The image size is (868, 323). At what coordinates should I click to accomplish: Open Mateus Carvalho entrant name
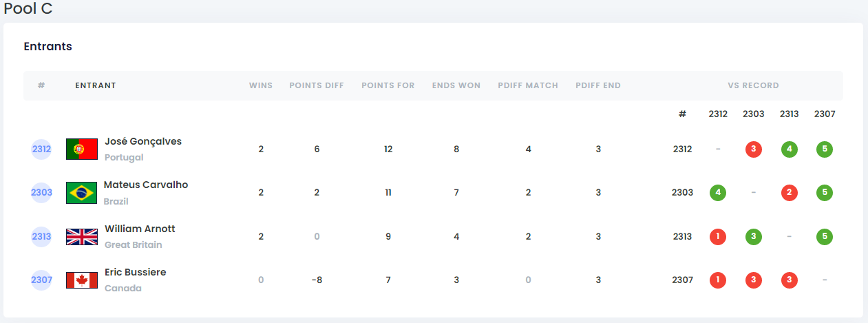coord(146,185)
